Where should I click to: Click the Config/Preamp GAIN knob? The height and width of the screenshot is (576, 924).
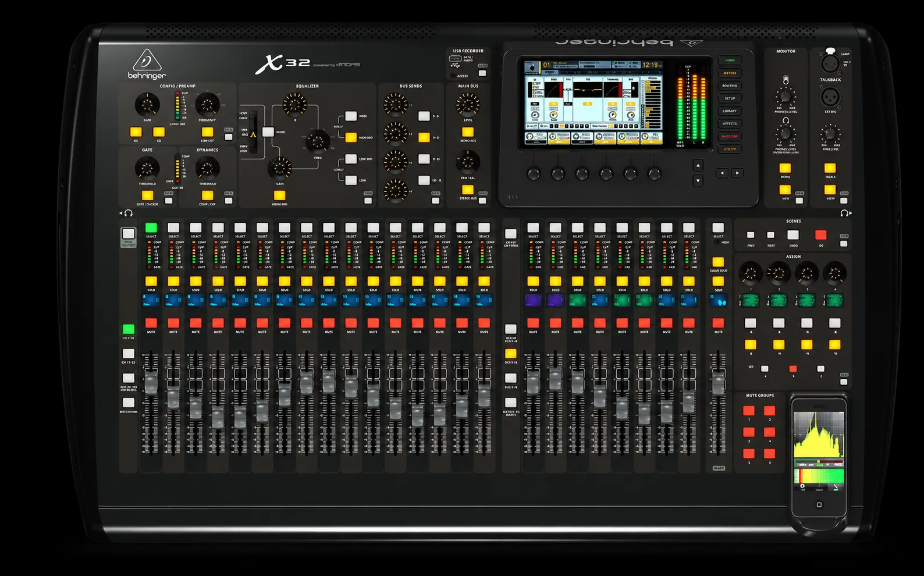[147, 105]
